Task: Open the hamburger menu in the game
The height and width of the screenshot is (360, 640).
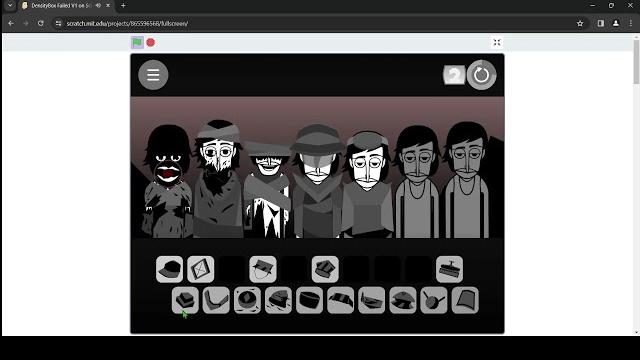Action: point(153,75)
